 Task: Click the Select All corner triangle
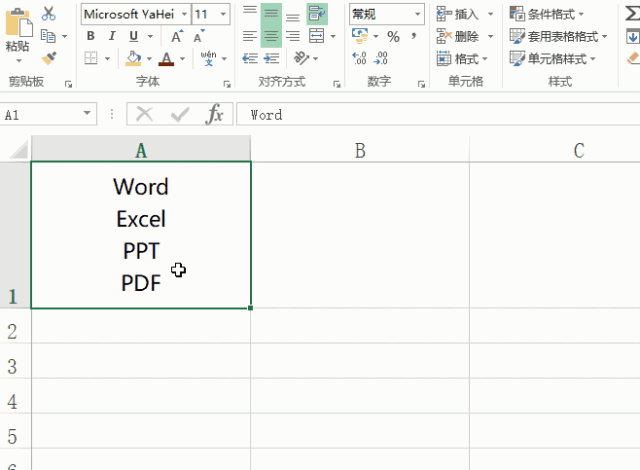[18, 149]
